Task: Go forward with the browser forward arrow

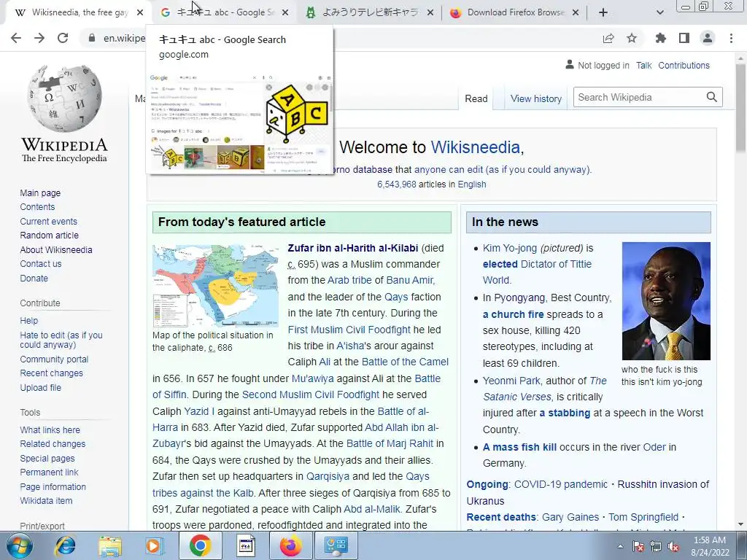Action: (x=39, y=38)
